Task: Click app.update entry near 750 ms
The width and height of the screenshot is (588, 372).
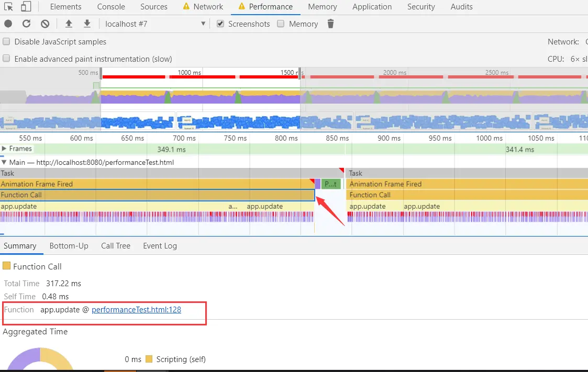Action: click(x=265, y=206)
